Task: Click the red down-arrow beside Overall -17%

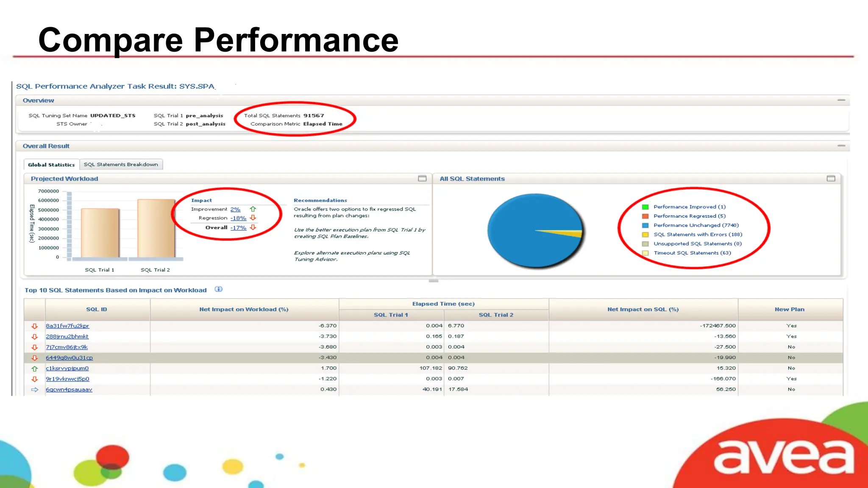Action: (x=253, y=227)
